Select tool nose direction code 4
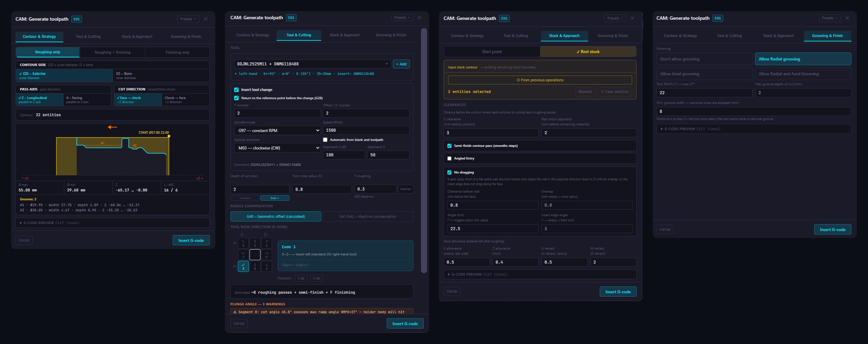Image resolution: width=868 pixels, height=344 pixels. click(266, 266)
